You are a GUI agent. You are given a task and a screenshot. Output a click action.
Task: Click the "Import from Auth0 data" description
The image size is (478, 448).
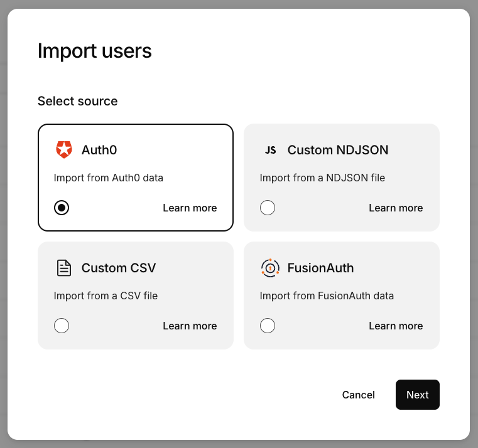pos(109,178)
